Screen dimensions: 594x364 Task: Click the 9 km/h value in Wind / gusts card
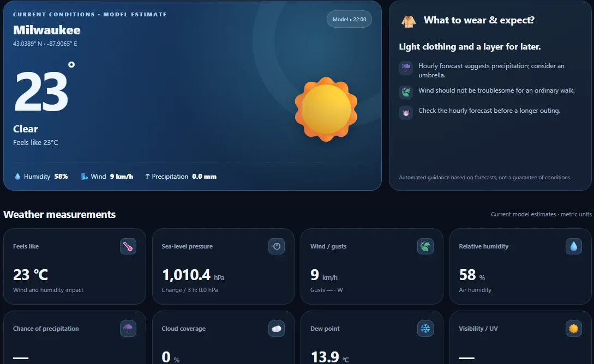click(x=324, y=275)
